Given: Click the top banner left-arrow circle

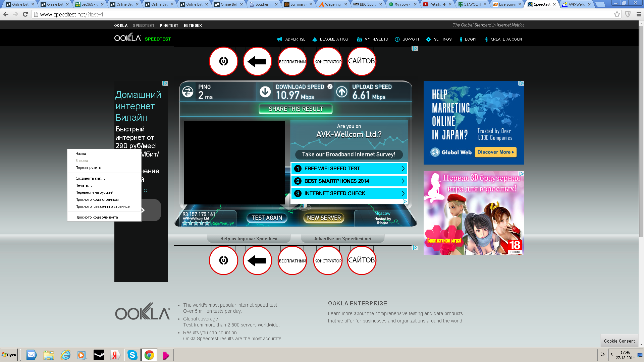Looking at the screenshot, I should tap(257, 61).
